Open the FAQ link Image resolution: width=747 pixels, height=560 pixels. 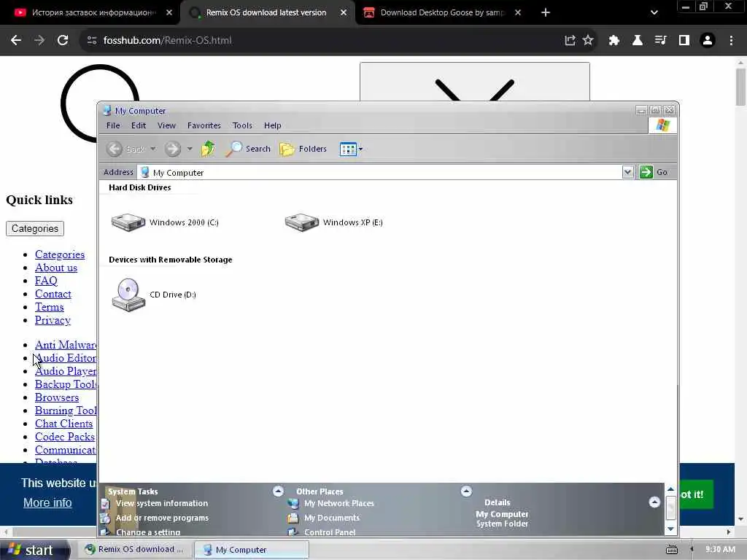(46, 281)
